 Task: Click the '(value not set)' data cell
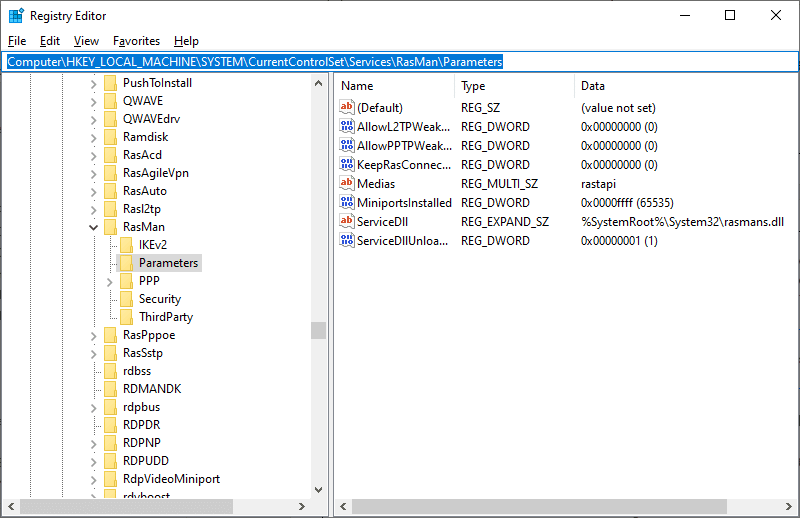pos(618,108)
